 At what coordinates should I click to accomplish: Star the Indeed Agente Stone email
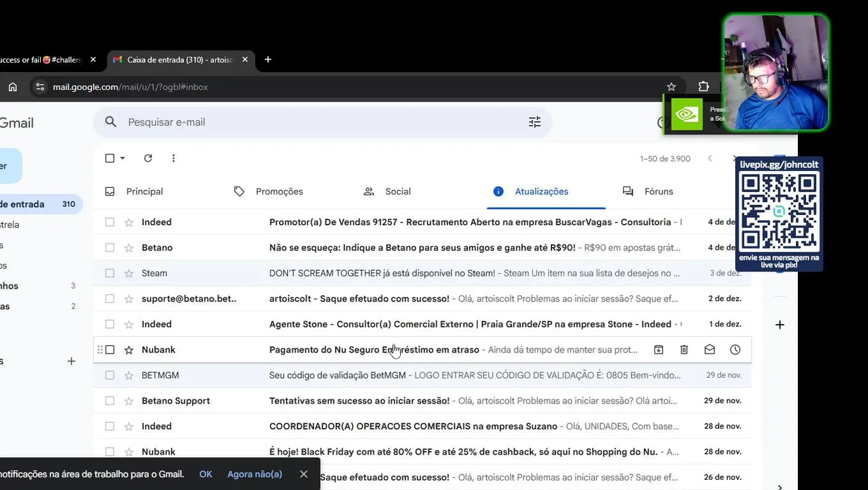[129, 324]
